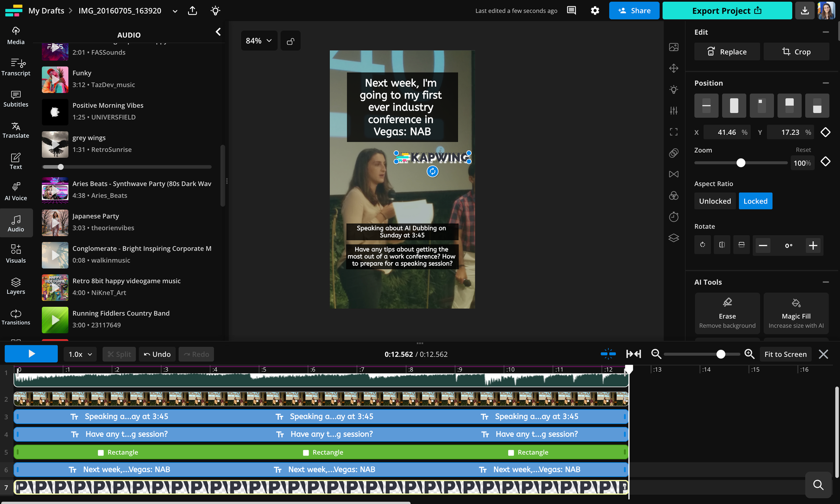Select the Locked aspect ratio option
Image resolution: width=840 pixels, height=504 pixels.
[755, 201]
